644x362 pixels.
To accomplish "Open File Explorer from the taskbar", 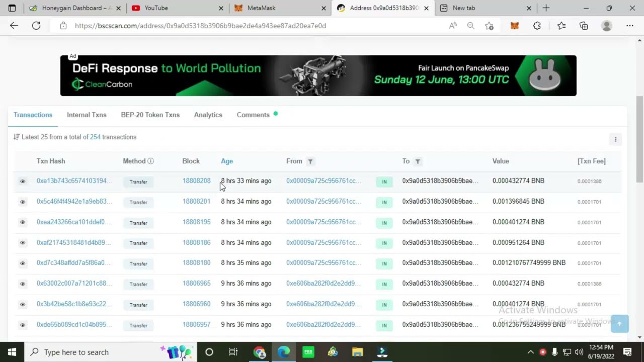I will tap(357, 352).
